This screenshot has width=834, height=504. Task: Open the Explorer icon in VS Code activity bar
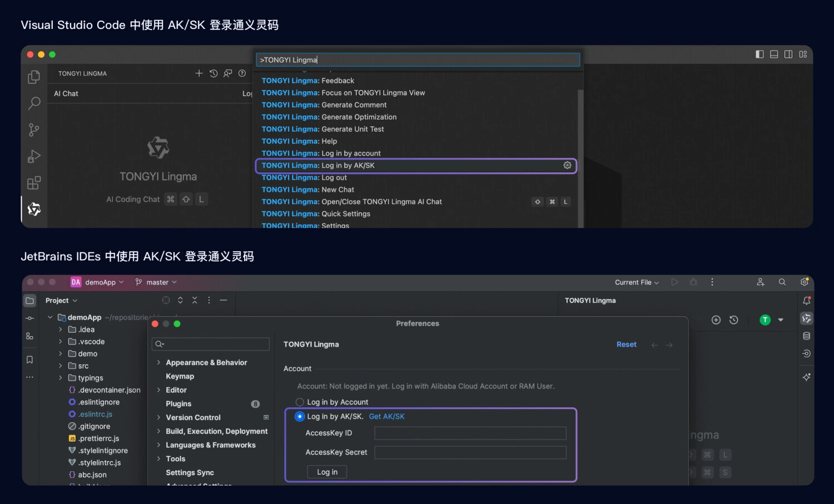[x=34, y=77]
